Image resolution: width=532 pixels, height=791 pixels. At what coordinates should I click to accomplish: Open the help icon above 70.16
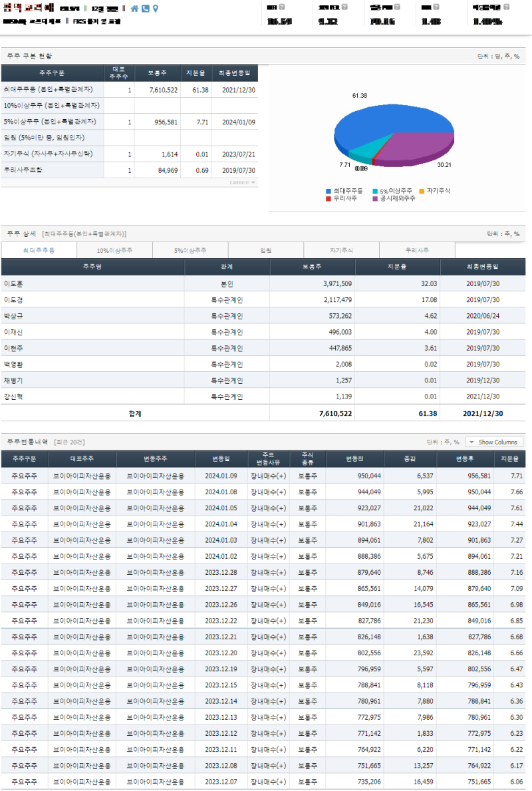tap(396, 7)
